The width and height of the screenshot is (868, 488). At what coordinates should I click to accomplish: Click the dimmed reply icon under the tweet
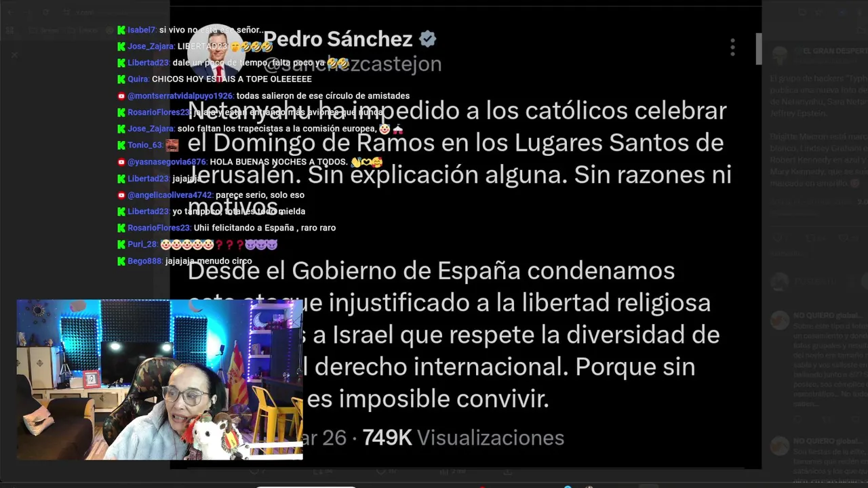(256, 470)
